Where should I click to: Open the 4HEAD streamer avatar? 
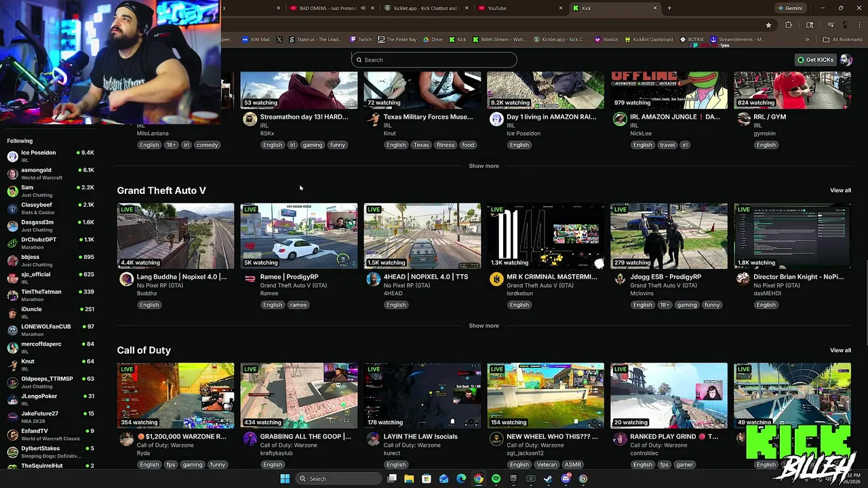click(x=373, y=279)
